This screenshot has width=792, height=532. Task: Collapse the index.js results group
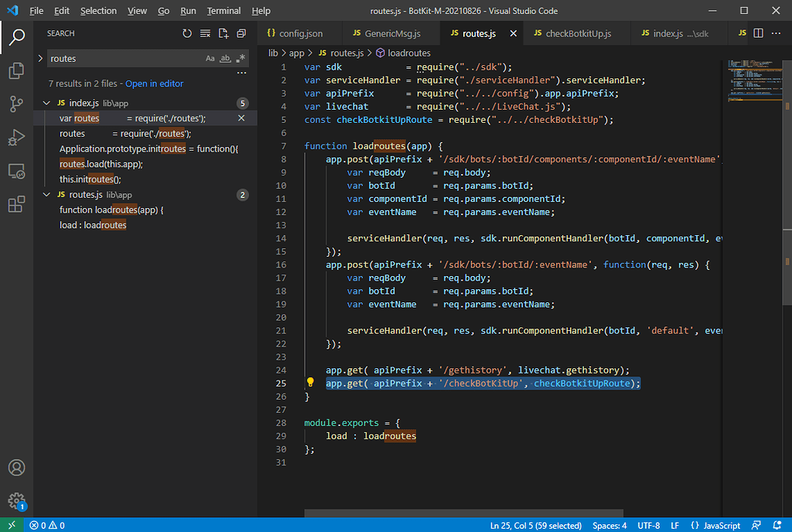(x=46, y=102)
